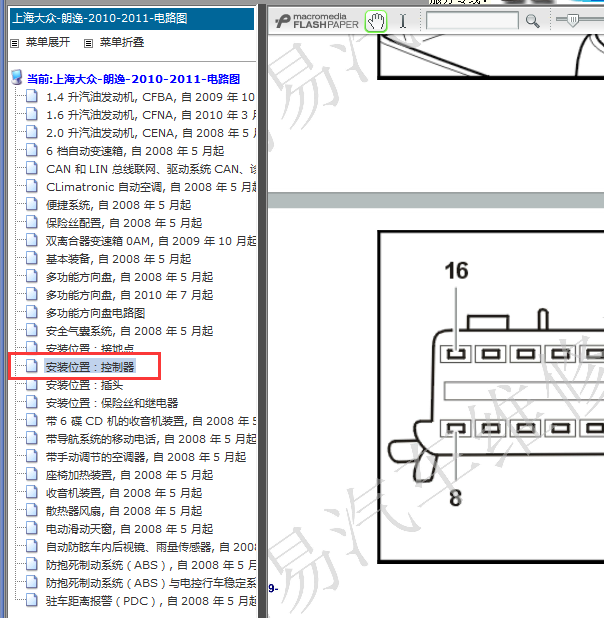
Task: Click document icon of 散热器风扇
Action: click(32, 510)
